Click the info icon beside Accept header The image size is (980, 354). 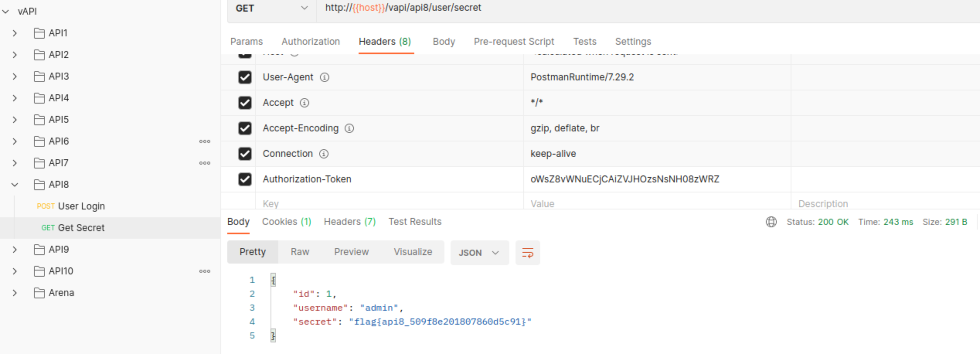click(x=305, y=103)
